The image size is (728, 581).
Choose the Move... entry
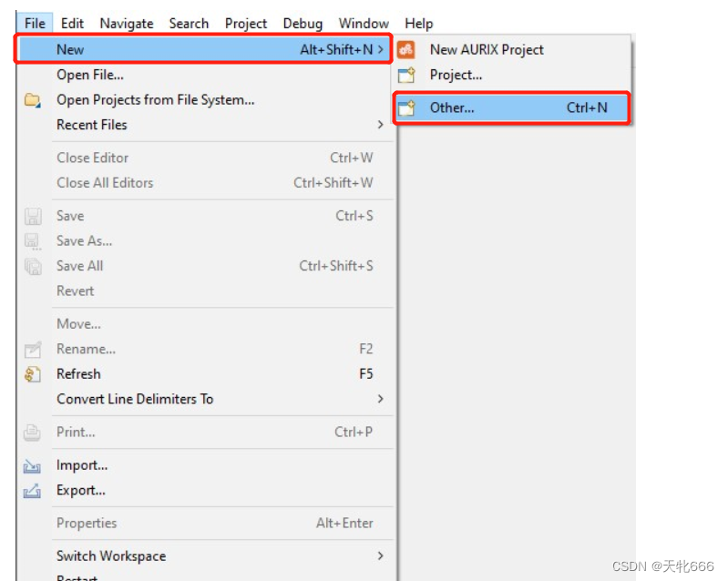point(206,324)
